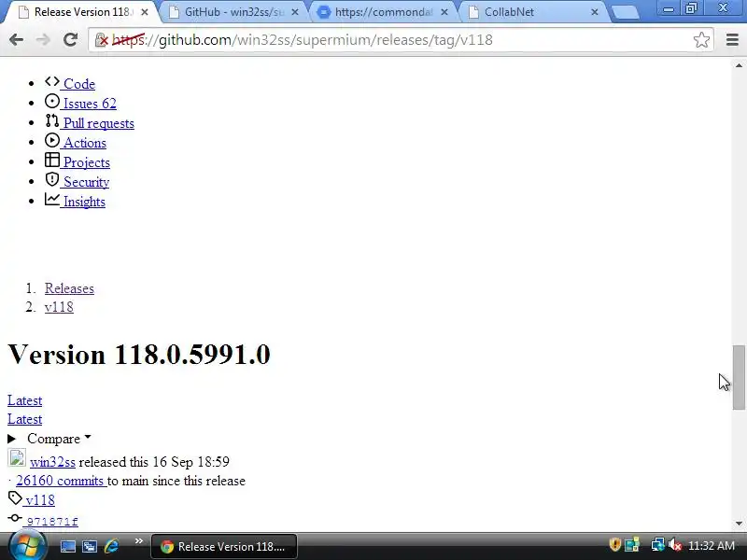Open the Issues 62 link
Screen dimensions: 747x560
click(90, 104)
